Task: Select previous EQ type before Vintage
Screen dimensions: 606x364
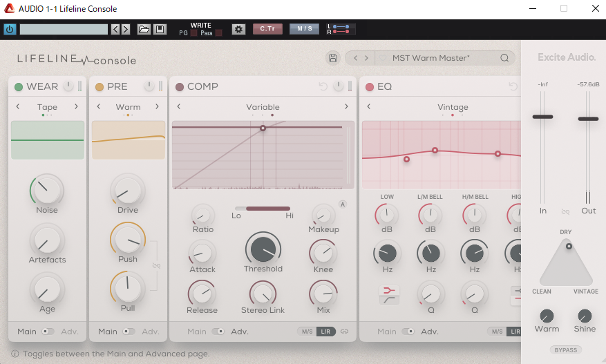Action: click(x=369, y=106)
